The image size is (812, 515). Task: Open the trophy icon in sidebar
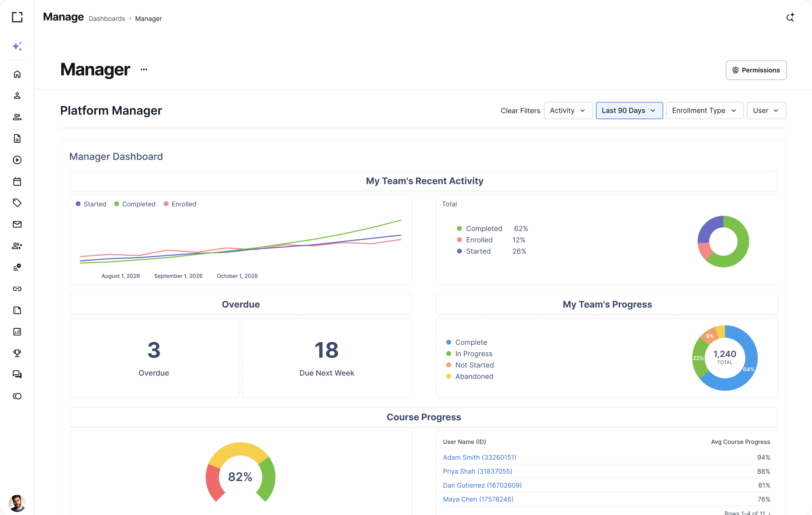(x=17, y=353)
